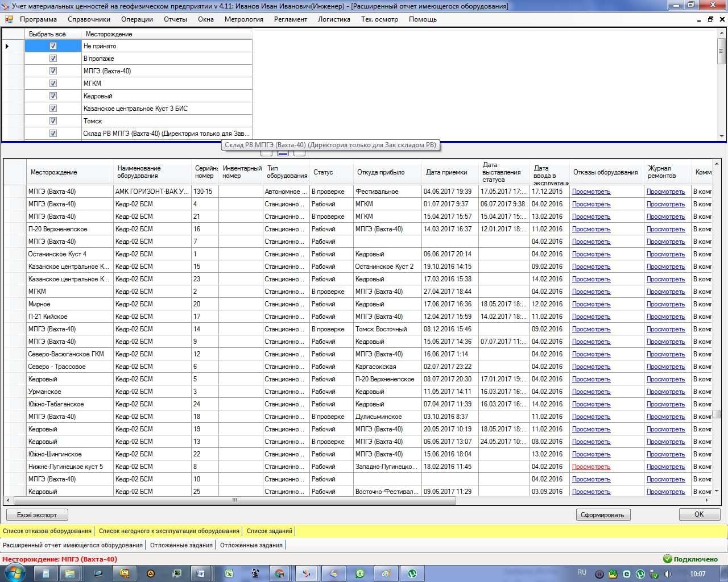Open the application system menu icon
The image size is (728, 582).
[x=8, y=19]
